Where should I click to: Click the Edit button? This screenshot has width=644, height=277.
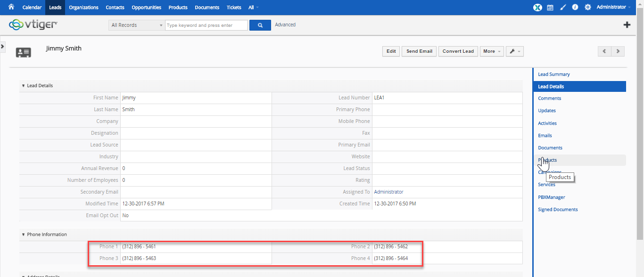click(x=391, y=51)
